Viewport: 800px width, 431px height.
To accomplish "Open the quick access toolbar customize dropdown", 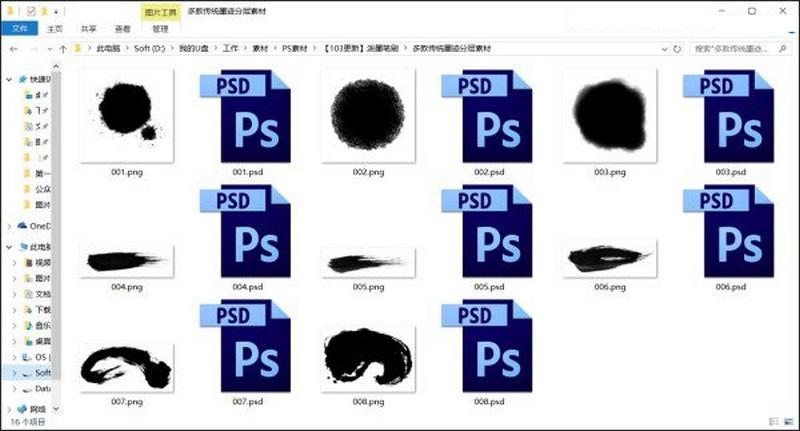I will (x=56, y=11).
